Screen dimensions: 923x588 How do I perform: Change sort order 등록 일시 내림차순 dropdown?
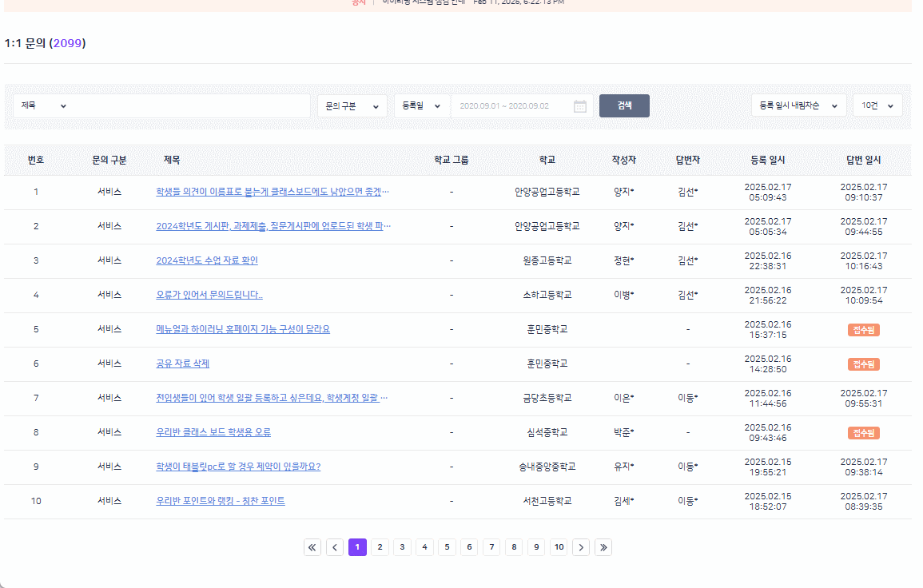point(798,105)
